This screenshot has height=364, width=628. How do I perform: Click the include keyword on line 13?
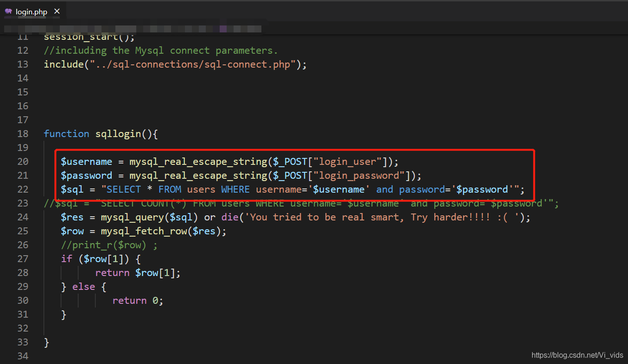(x=63, y=64)
